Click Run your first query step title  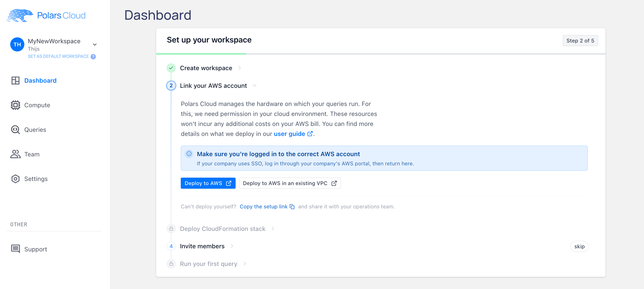208,264
